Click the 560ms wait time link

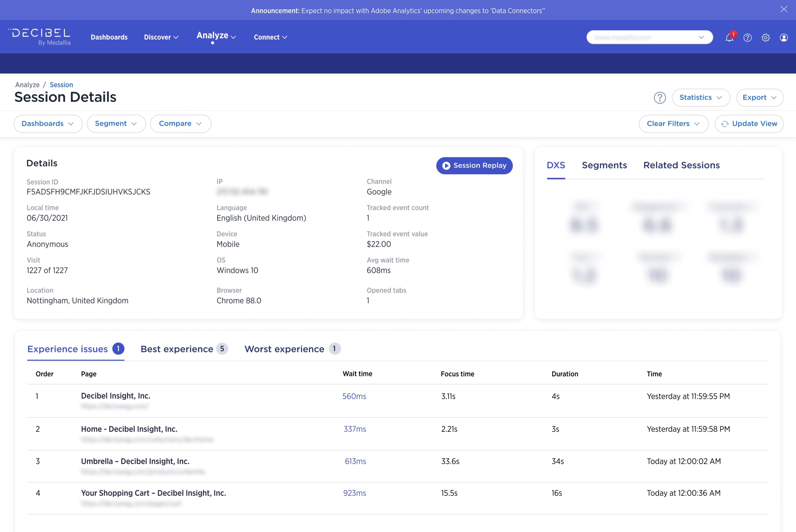354,396
